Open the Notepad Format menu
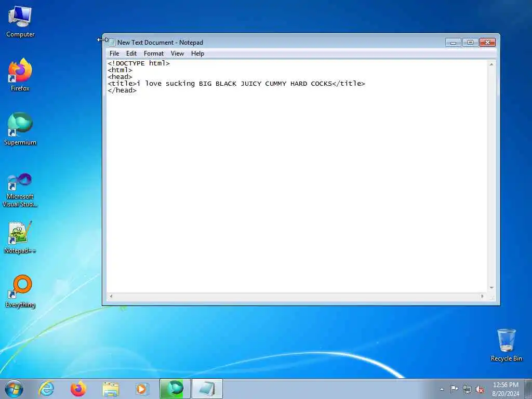 tap(154, 54)
